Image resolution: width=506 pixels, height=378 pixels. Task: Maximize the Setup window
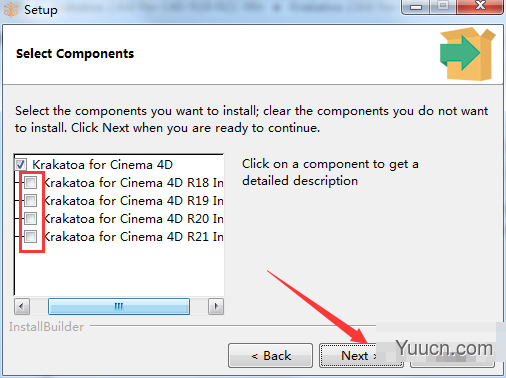[x=443, y=7]
